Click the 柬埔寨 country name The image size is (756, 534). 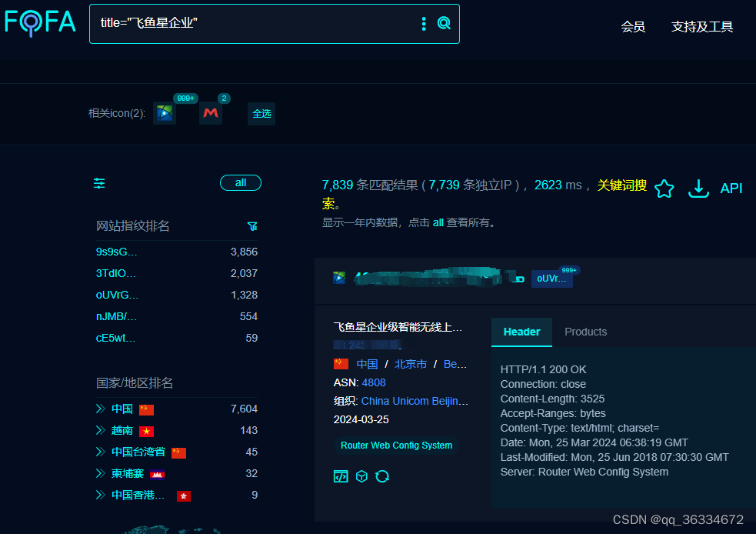(128, 473)
